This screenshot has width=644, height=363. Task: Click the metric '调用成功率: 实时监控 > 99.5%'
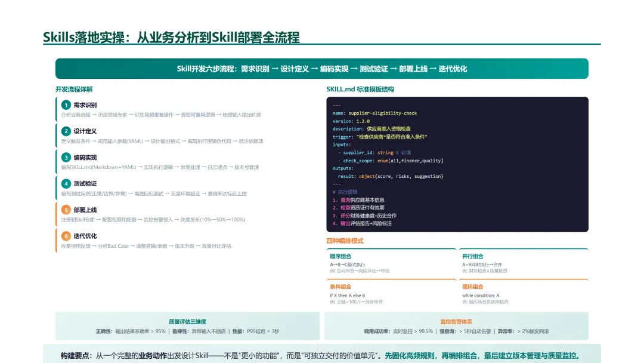coord(398,331)
